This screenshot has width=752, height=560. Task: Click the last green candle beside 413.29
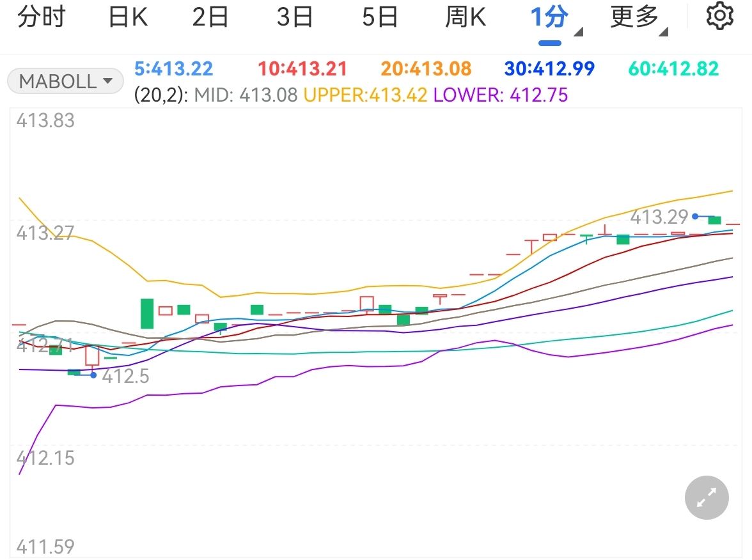tap(715, 220)
